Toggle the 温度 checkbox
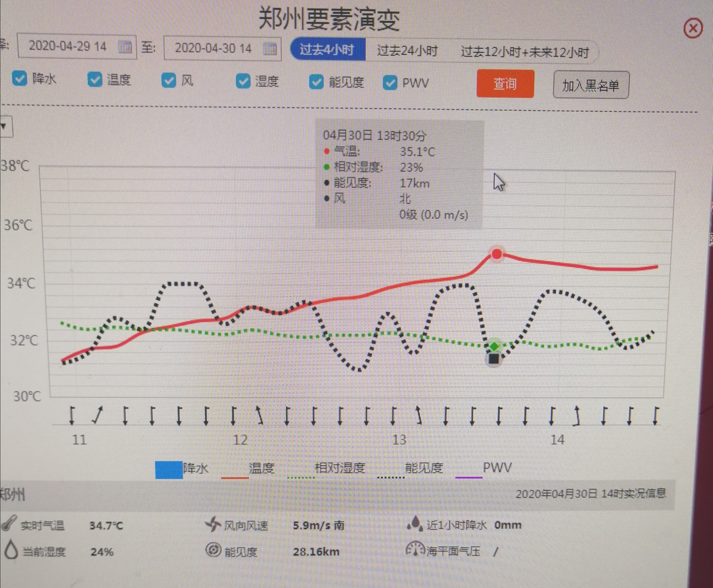This screenshot has width=713, height=588. (94, 79)
